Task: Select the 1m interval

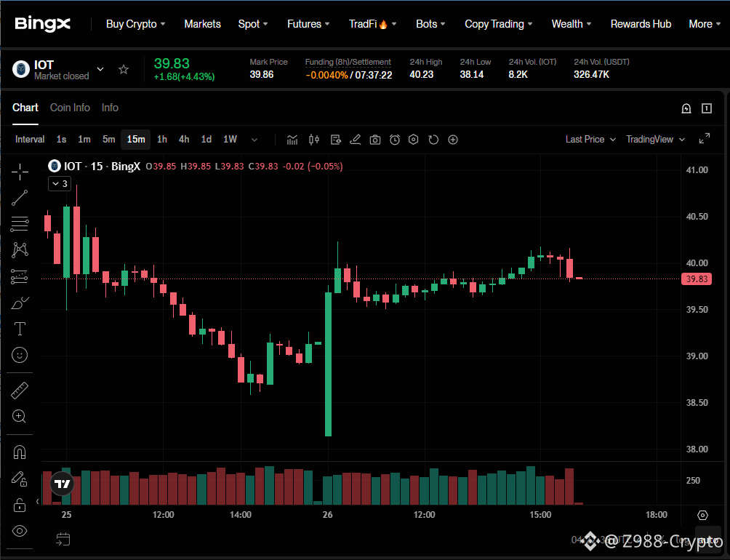Action: [x=84, y=139]
